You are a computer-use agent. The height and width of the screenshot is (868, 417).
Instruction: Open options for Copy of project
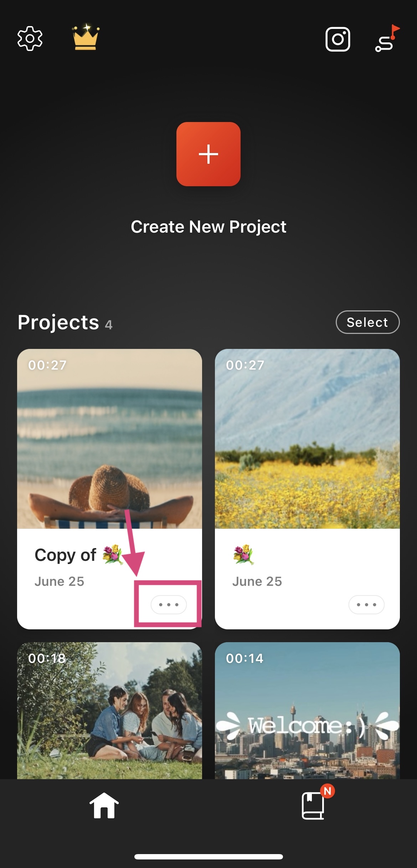point(169,604)
